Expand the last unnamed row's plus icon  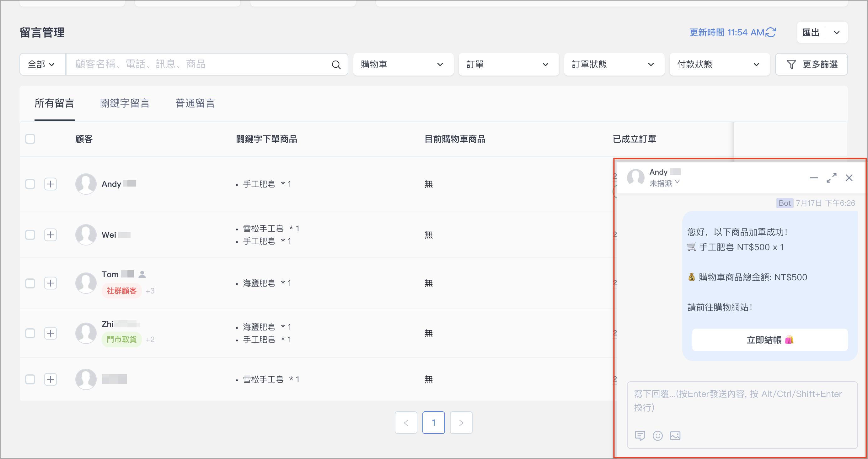(51, 379)
